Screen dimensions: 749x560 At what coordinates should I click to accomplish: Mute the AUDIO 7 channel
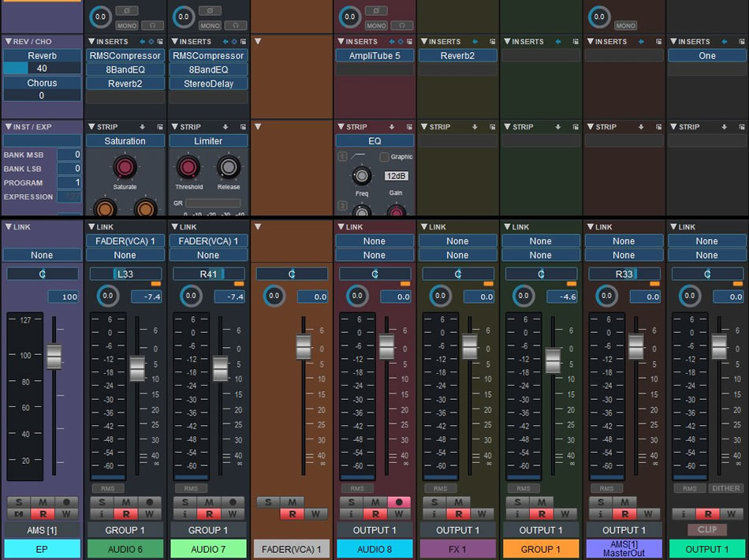click(208, 502)
